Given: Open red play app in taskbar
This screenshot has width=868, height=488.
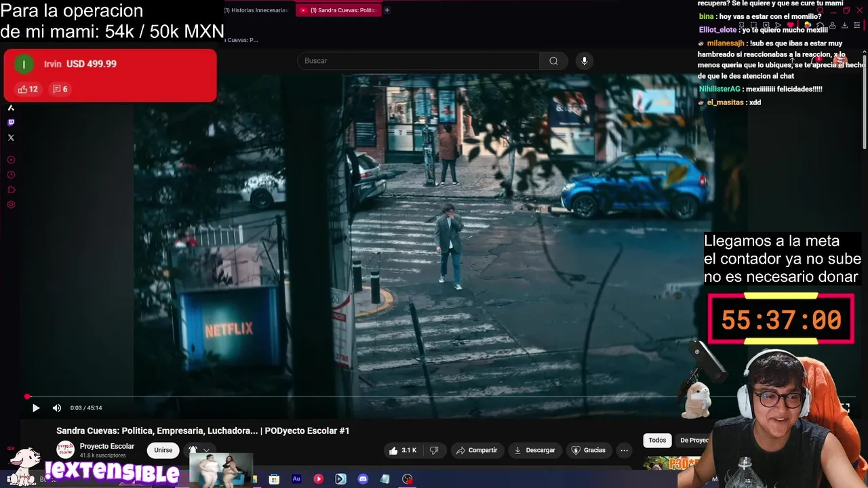Looking at the screenshot, I should pos(319,479).
